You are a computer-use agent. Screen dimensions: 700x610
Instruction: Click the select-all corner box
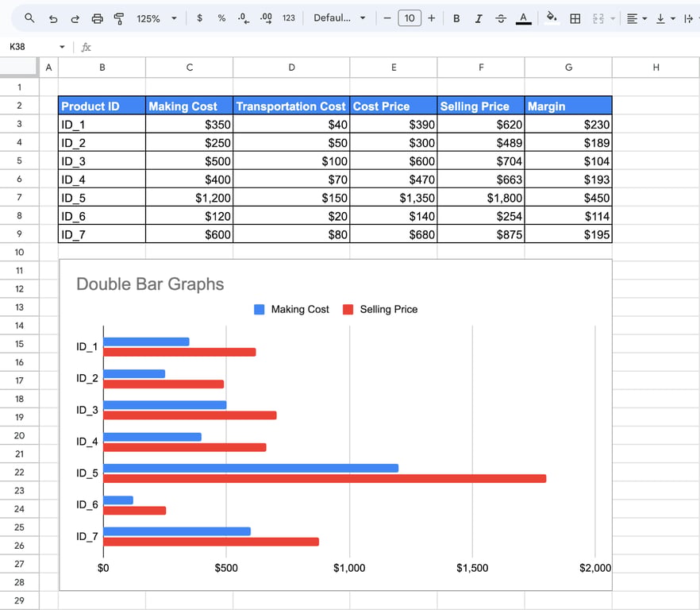coord(19,67)
